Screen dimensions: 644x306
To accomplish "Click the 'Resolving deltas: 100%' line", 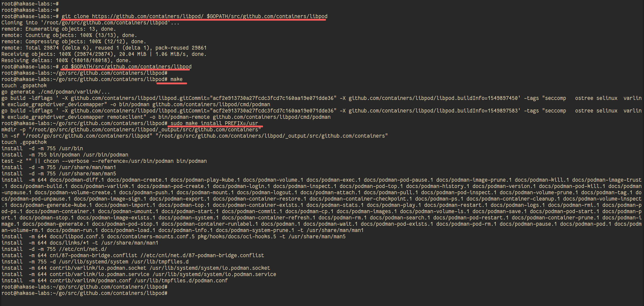I will pyautogui.click(x=66, y=60).
